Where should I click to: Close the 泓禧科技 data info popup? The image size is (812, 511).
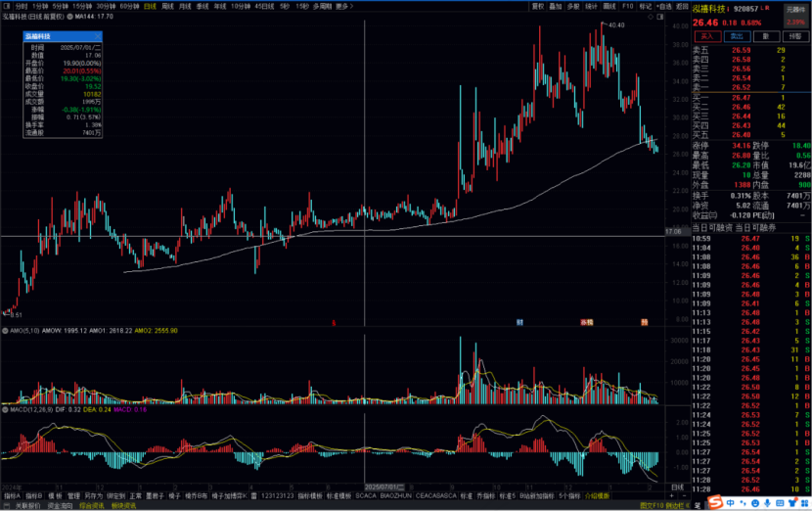[100, 36]
